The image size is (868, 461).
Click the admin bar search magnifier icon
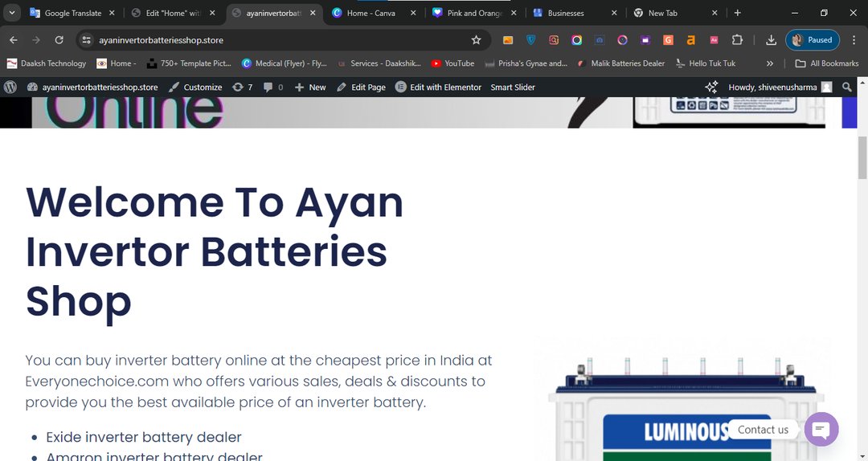[x=847, y=87]
